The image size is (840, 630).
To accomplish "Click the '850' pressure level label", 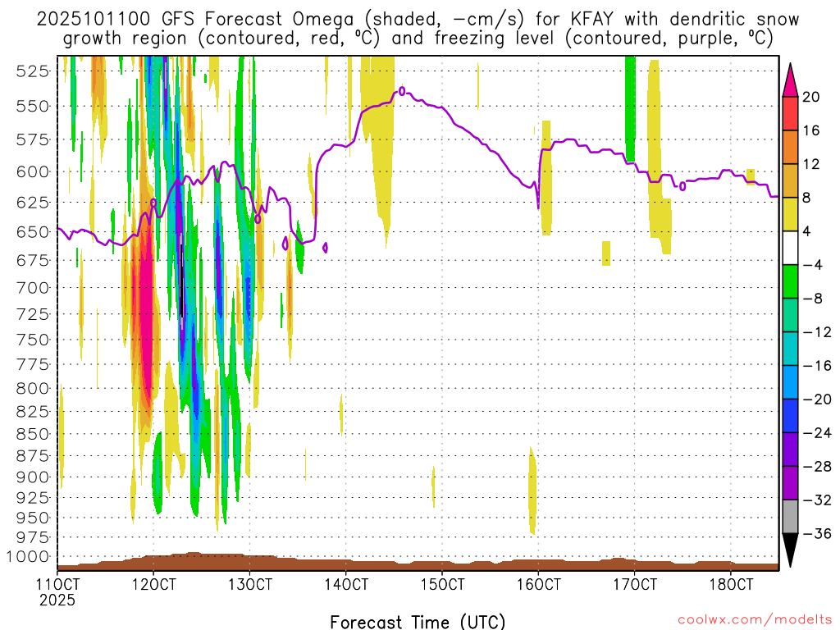I will pos(33,434).
